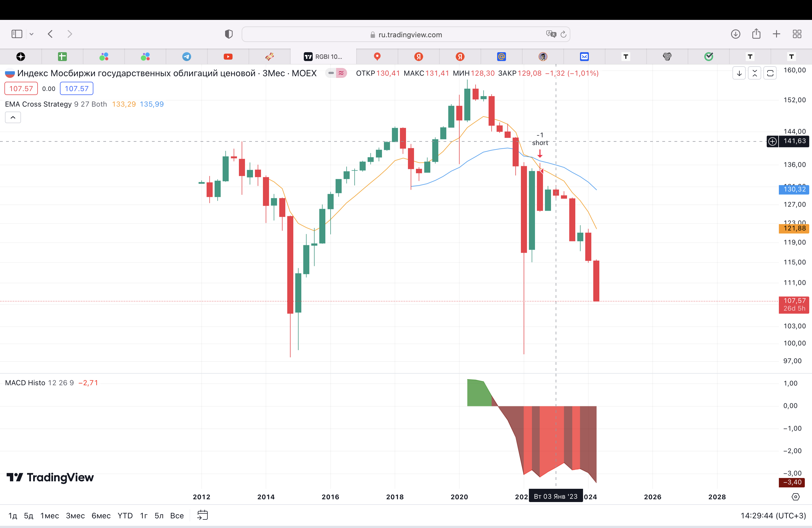The height and width of the screenshot is (528, 812).
Task: Open timezone menu at 14:29:44 (UTC+3)
Action: [773, 515]
